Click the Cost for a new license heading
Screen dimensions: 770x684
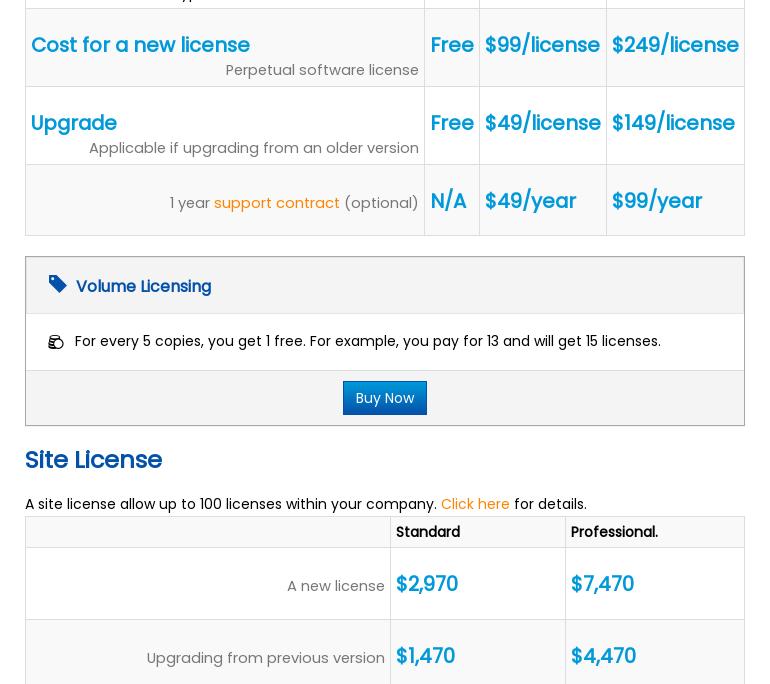(140, 45)
